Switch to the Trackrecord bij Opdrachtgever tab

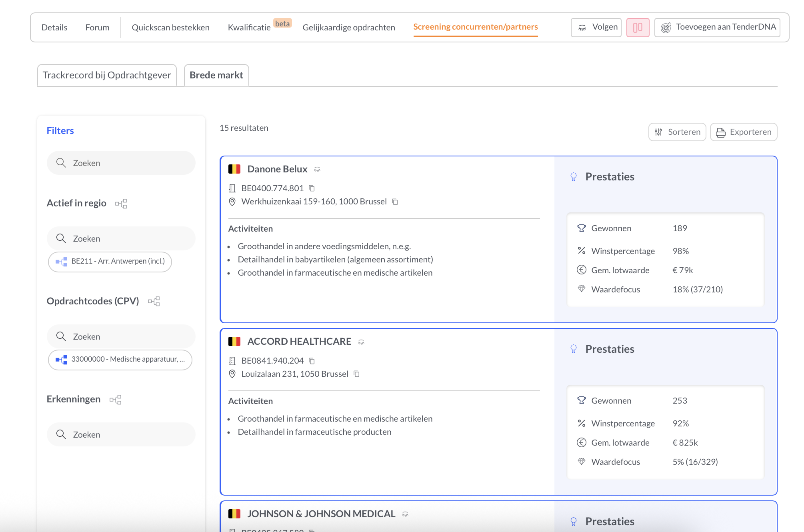pyautogui.click(x=107, y=75)
